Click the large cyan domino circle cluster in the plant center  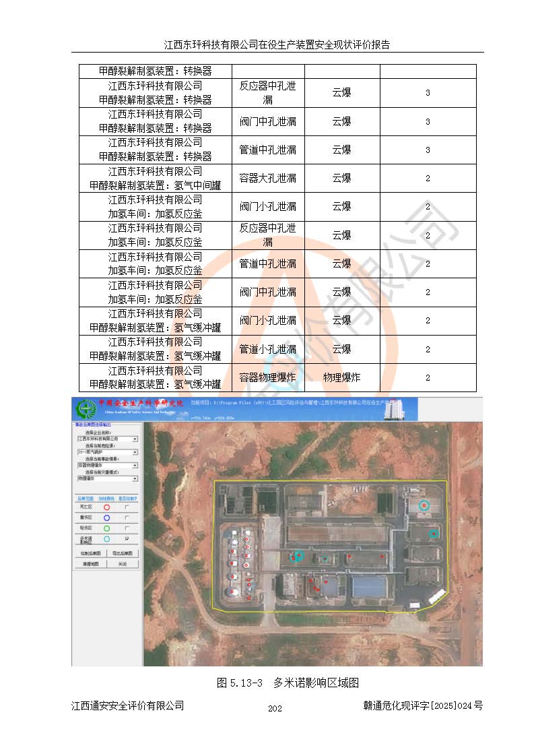pyautogui.click(x=298, y=556)
